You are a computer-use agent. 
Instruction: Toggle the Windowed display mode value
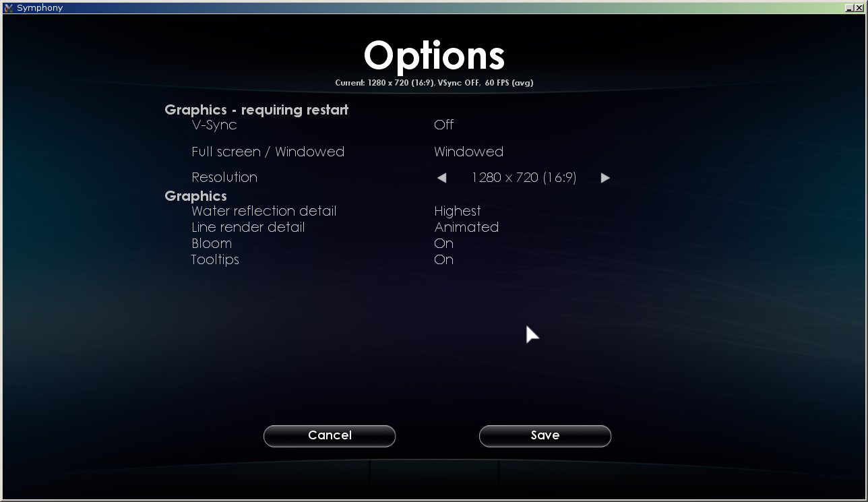pyautogui.click(x=469, y=152)
